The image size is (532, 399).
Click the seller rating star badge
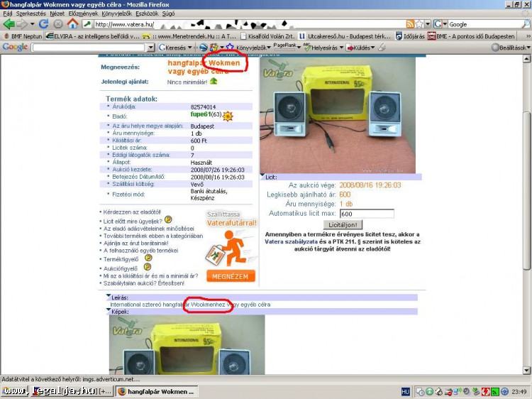pos(228,115)
